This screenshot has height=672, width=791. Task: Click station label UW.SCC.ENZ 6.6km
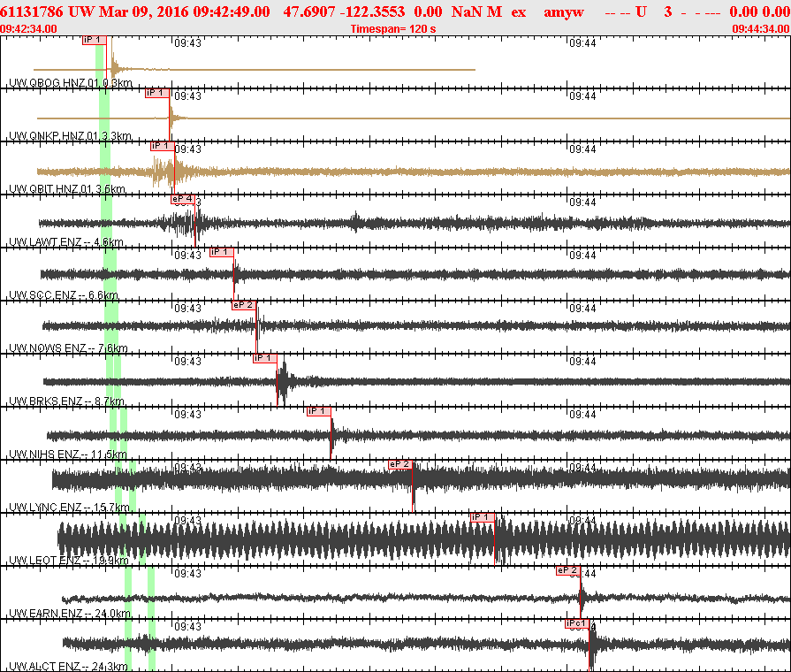click(x=64, y=294)
